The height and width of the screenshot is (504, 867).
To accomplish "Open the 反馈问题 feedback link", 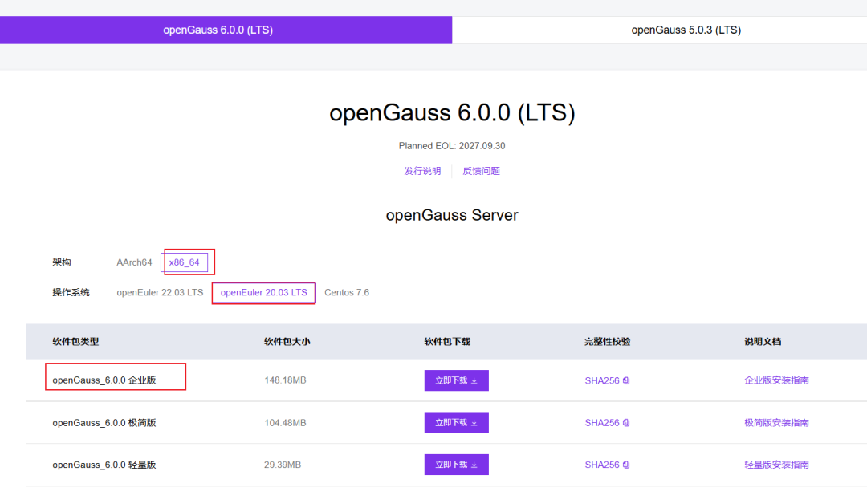I will click(481, 171).
